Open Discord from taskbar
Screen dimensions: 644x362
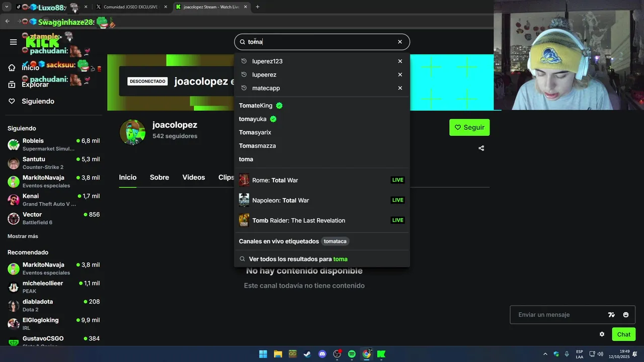click(323, 354)
